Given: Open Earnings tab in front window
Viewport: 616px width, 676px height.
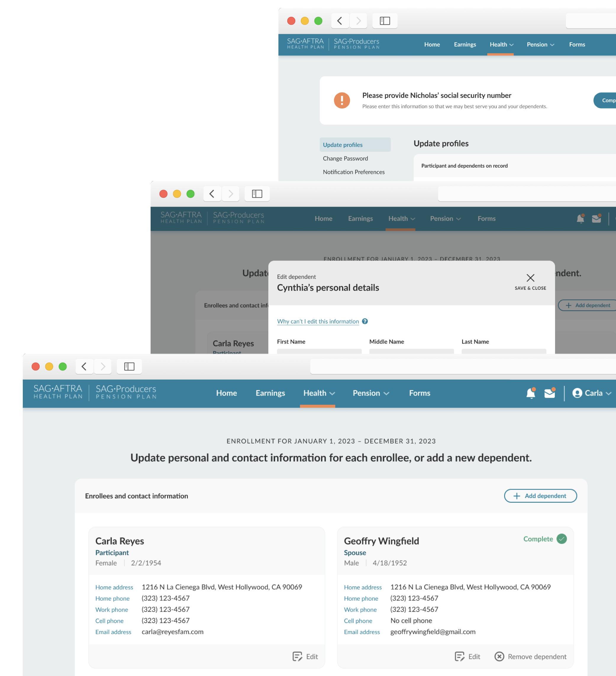Looking at the screenshot, I should 270,393.
